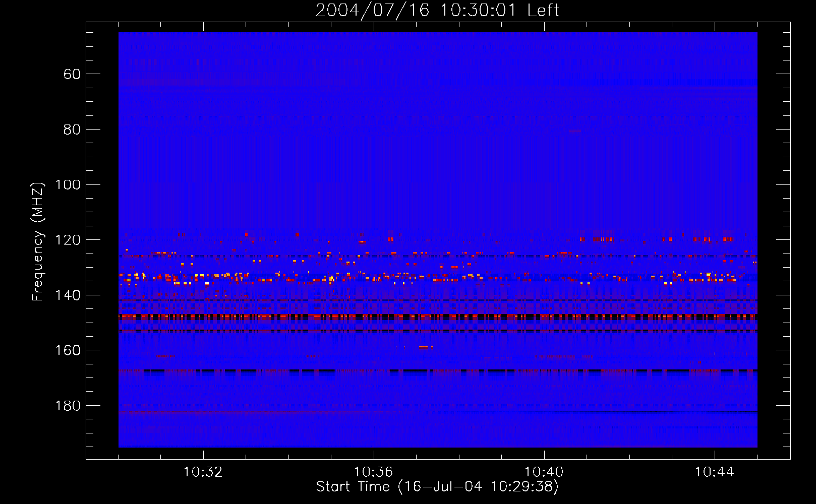
Task: Click the 80 frequency tick label
Action: pyautogui.click(x=72, y=130)
